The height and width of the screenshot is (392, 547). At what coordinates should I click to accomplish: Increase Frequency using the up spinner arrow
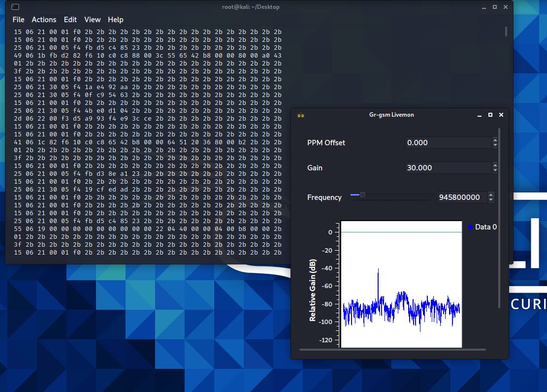[491, 195]
